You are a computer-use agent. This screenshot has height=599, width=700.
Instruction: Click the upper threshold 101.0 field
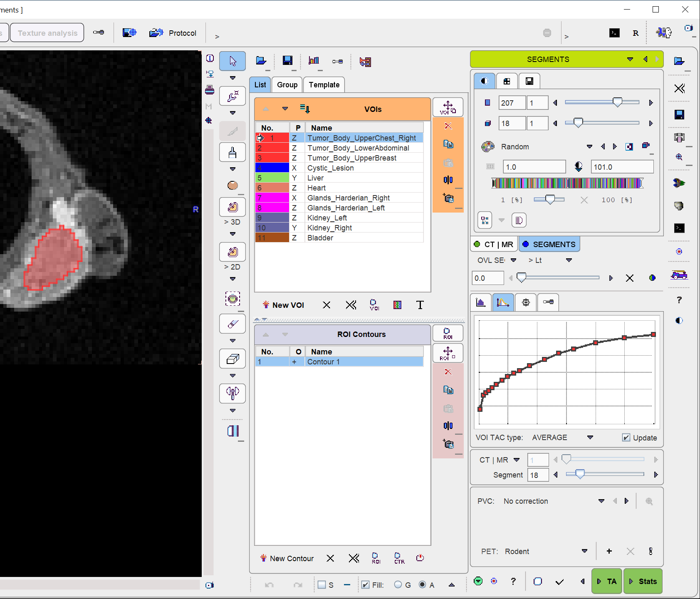622,167
